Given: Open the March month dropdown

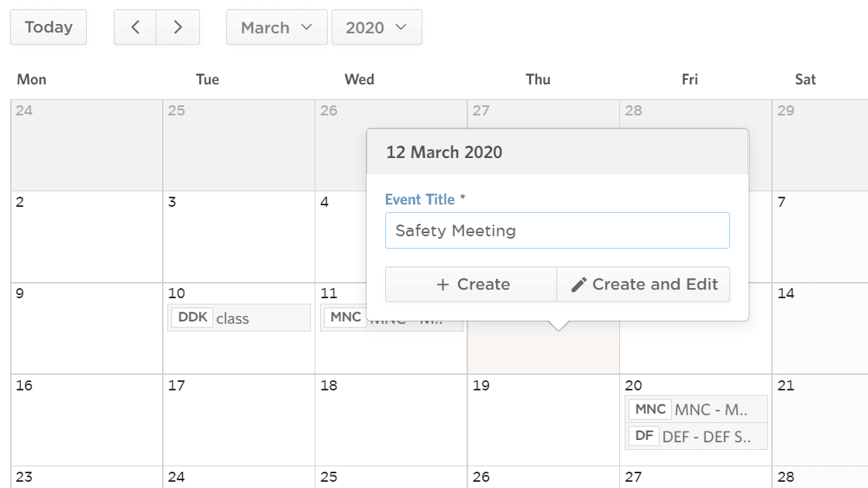Looking at the screenshot, I should pyautogui.click(x=276, y=26).
